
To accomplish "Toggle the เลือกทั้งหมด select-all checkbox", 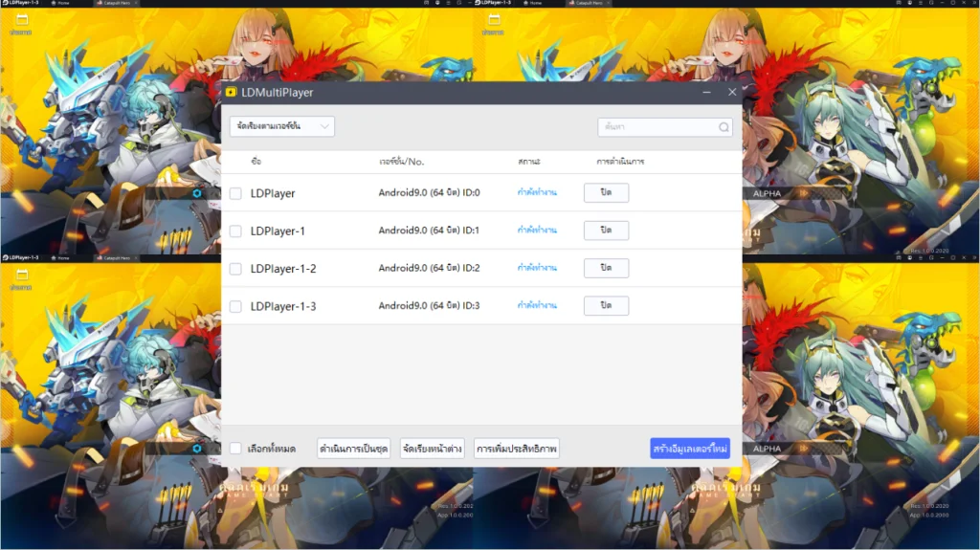I will (235, 448).
